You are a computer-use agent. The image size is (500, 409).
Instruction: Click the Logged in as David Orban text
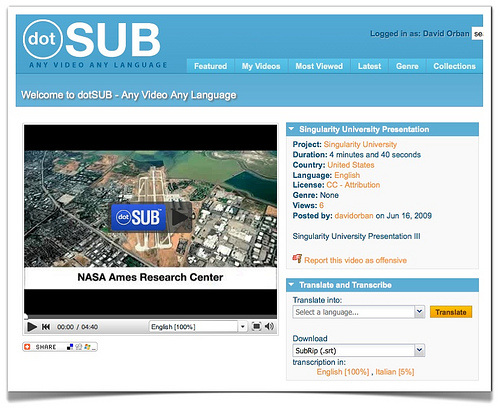point(420,34)
